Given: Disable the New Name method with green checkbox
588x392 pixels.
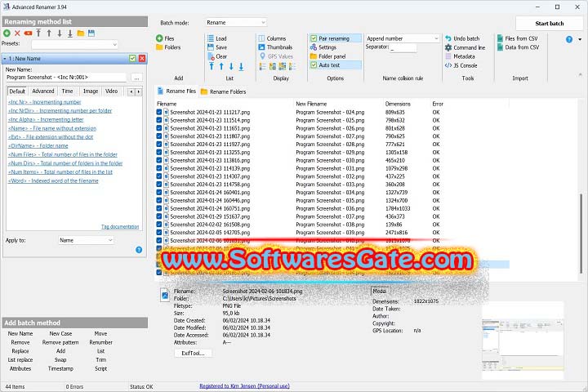Looking at the screenshot, I should click(x=132, y=58).
